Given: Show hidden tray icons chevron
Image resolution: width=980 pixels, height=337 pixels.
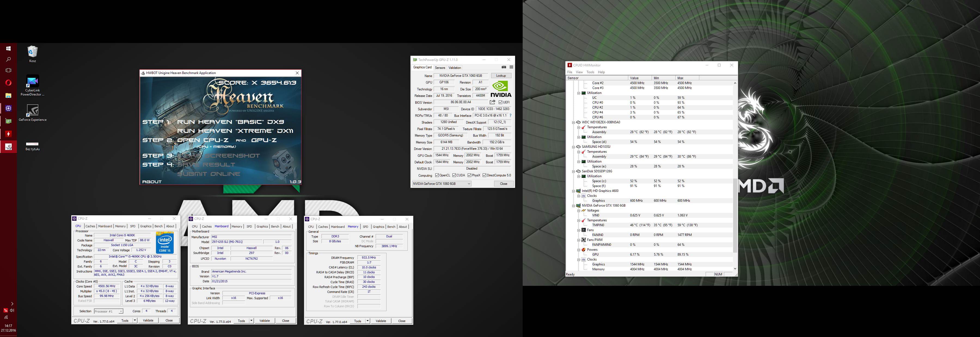Looking at the screenshot, I should (x=12, y=304).
